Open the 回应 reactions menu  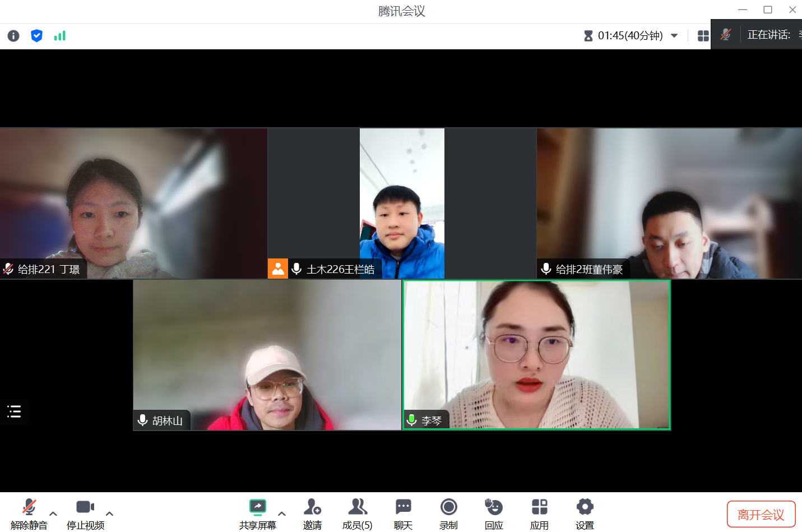click(494, 514)
